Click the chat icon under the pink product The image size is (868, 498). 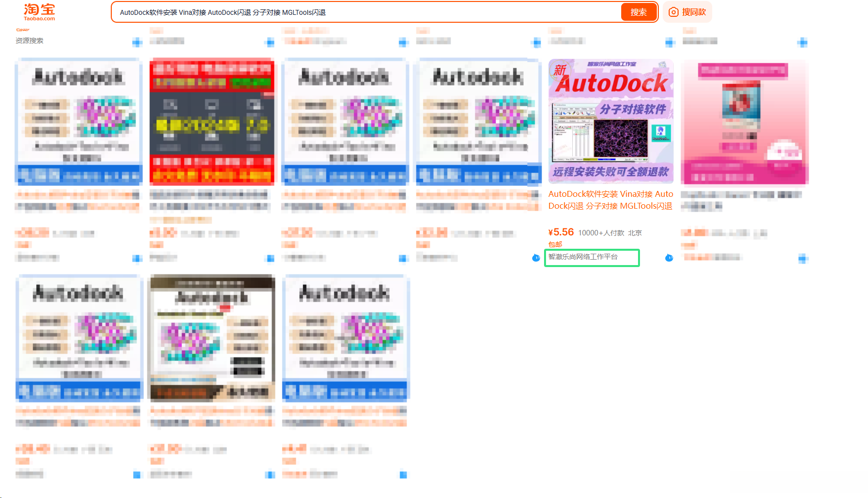point(803,258)
